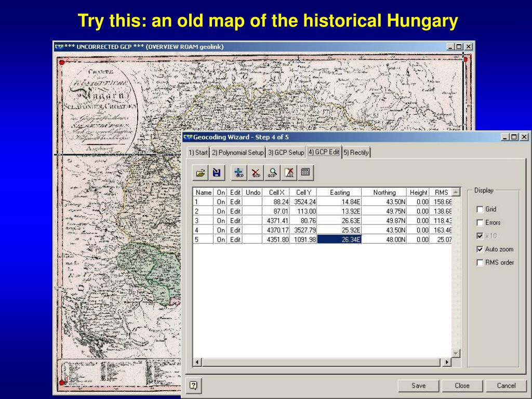Click Edit for GCP row 4

coord(235,230)
